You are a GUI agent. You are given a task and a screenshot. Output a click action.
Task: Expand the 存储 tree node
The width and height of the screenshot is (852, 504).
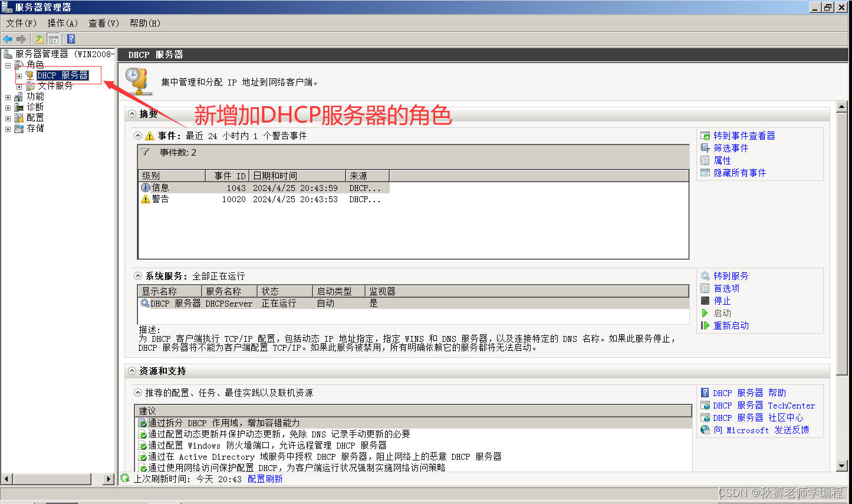(8, 129)
